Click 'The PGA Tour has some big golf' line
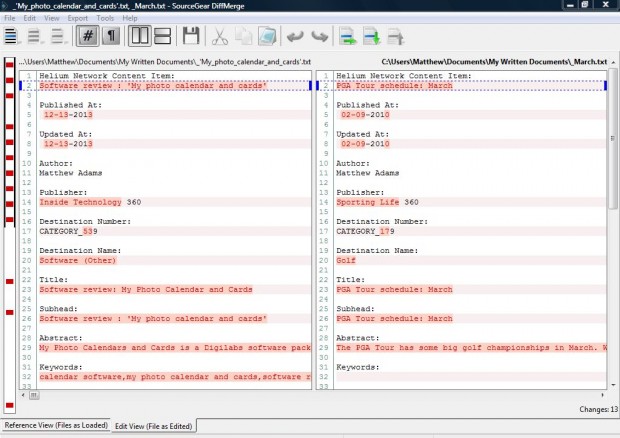The width and height of the screenshot is (620, 438). click(471, 348)
